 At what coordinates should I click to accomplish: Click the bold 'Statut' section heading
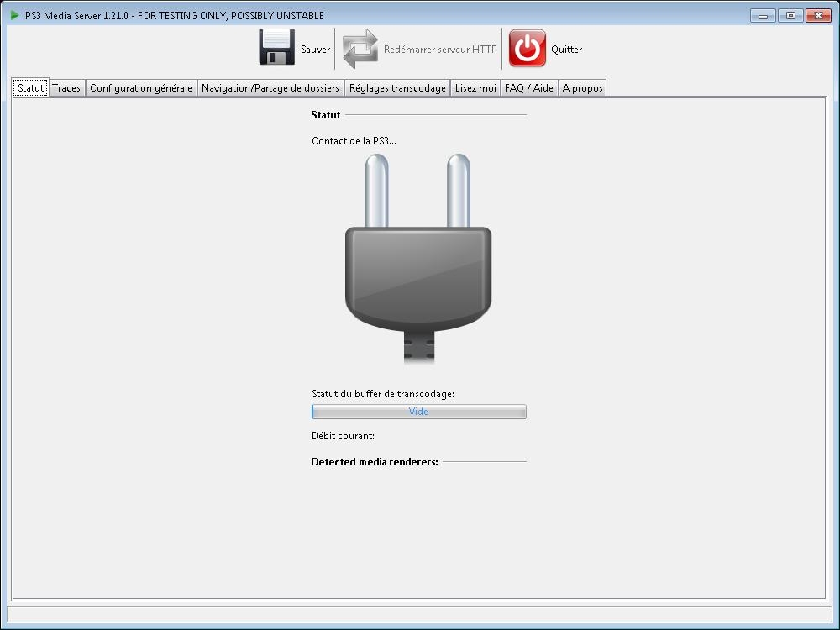click(x=326, y=114)
